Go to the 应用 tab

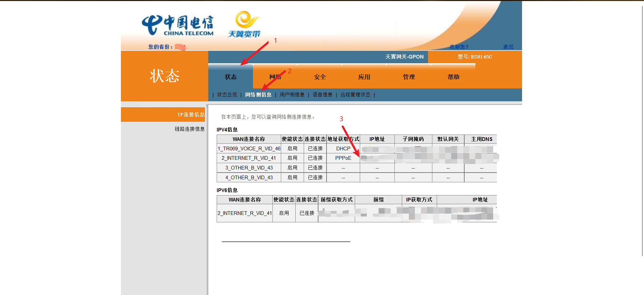364,77
